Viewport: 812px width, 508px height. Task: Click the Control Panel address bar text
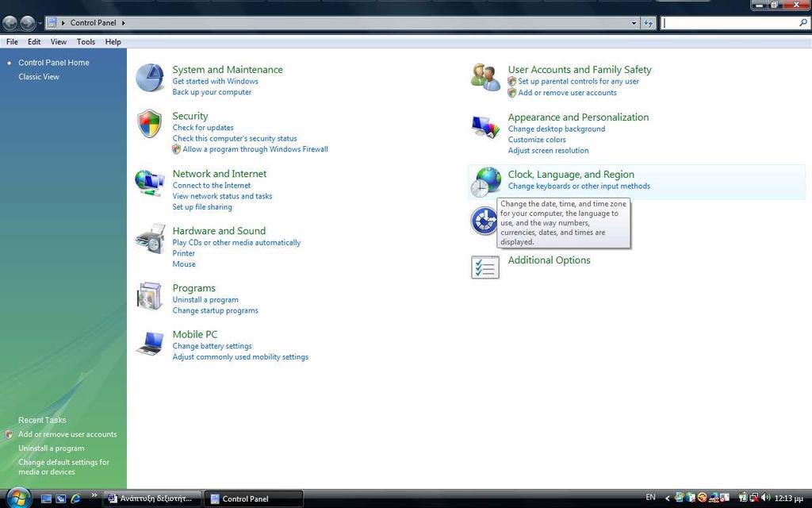coord(94,23)
